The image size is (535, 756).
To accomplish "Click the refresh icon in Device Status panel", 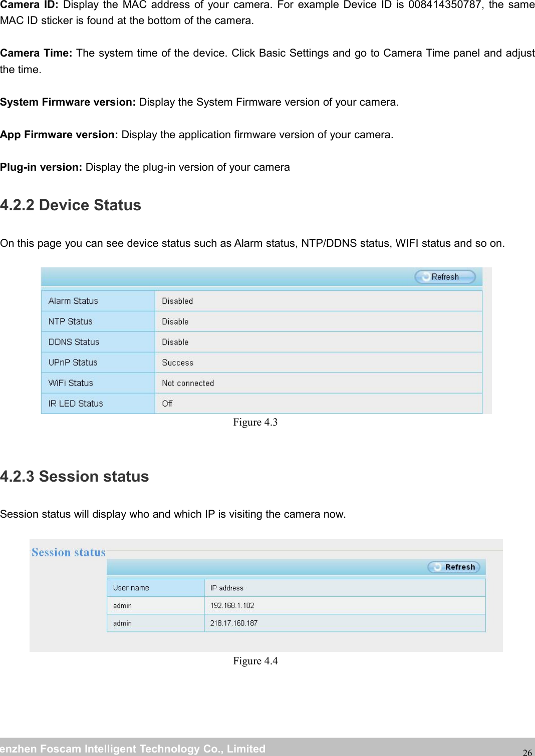I will pos(426,277).
